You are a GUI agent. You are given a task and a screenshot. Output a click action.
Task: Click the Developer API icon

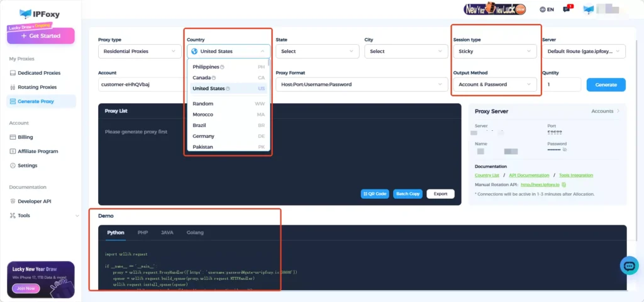coord(13,201)
